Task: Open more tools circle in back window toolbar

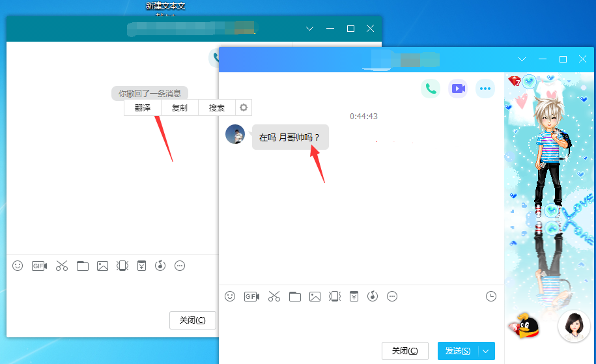Action: 180,266
